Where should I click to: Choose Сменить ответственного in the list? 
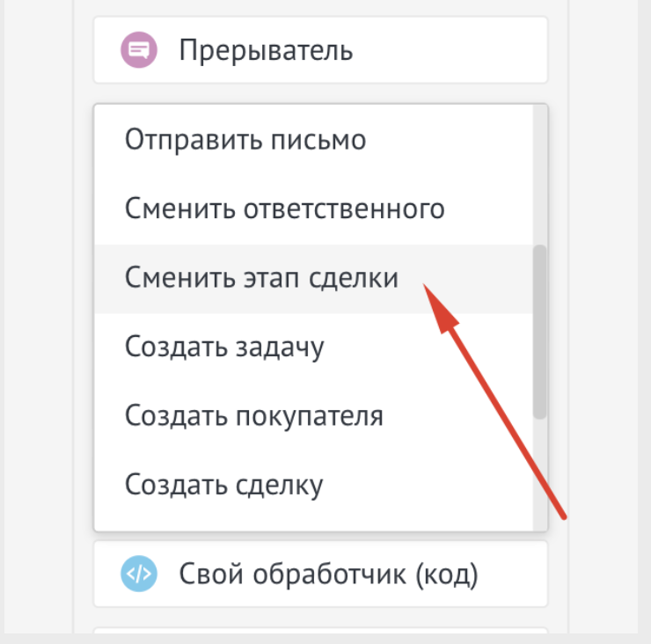click(284, 209)
